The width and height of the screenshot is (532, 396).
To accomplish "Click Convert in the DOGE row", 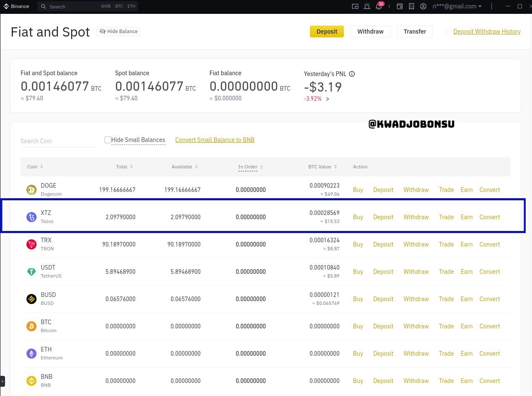I will 490,190.
